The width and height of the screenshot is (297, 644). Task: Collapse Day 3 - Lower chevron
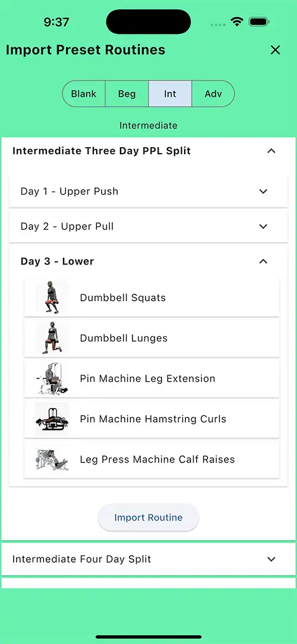pos(263,261)
